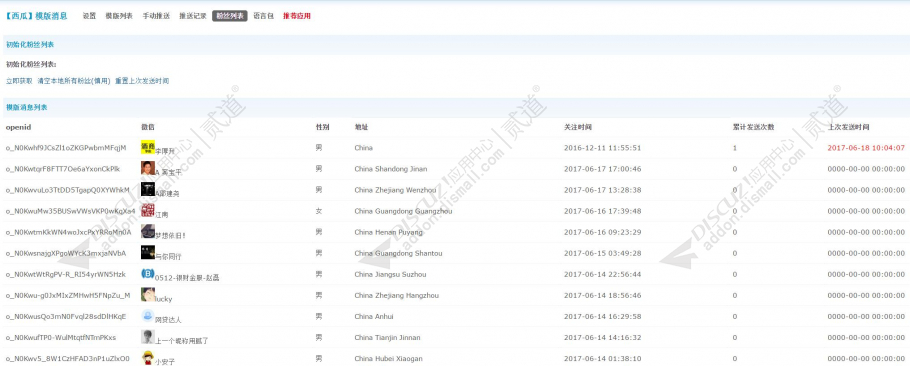Open the 手动推送 tab
Screen dimensions: 910x366
click(x=156, y=16)
